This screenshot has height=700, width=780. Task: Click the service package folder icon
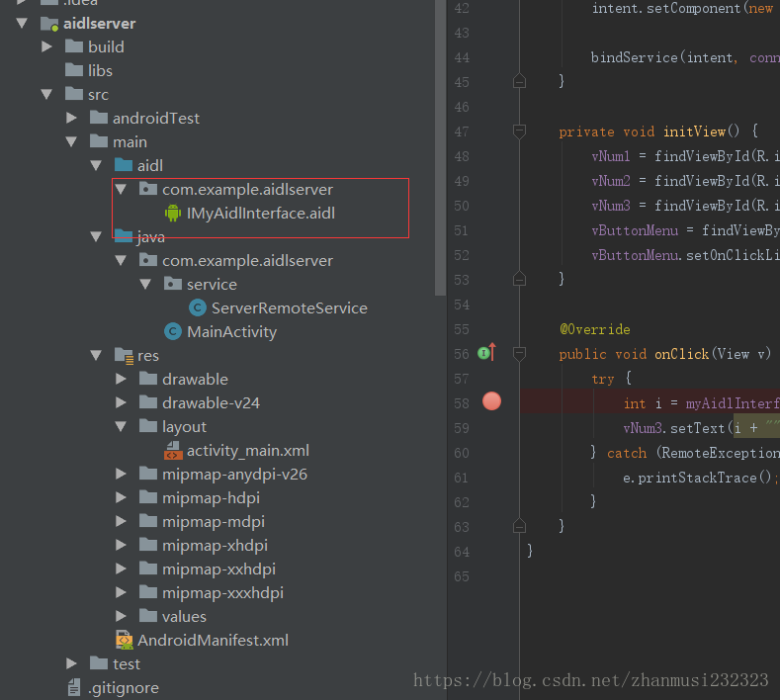click(x=173, y=284)
